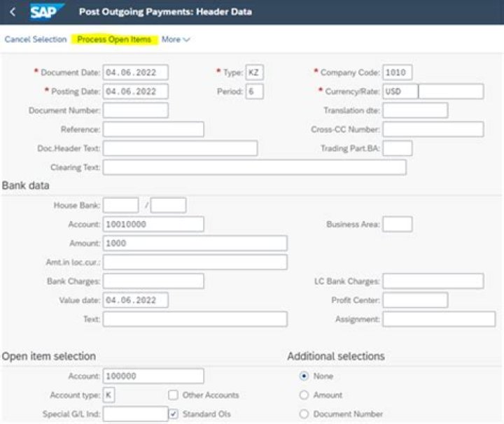
Task: Click the Profit Center field
Action: tap(415, 300)
